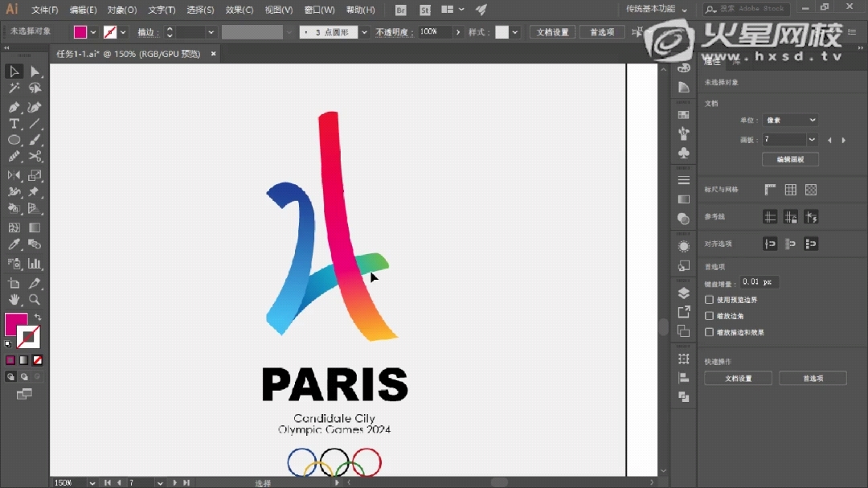Open 传统基本功能 workspace switcher

657,9
